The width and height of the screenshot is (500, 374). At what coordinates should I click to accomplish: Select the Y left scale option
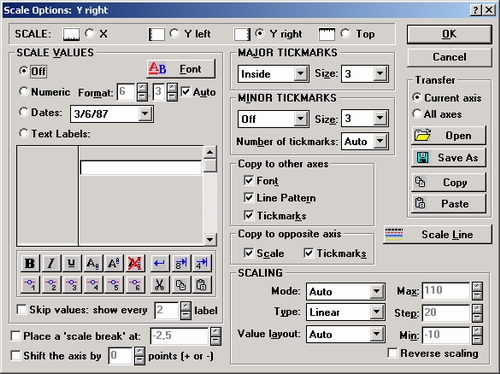coord(175,33)
